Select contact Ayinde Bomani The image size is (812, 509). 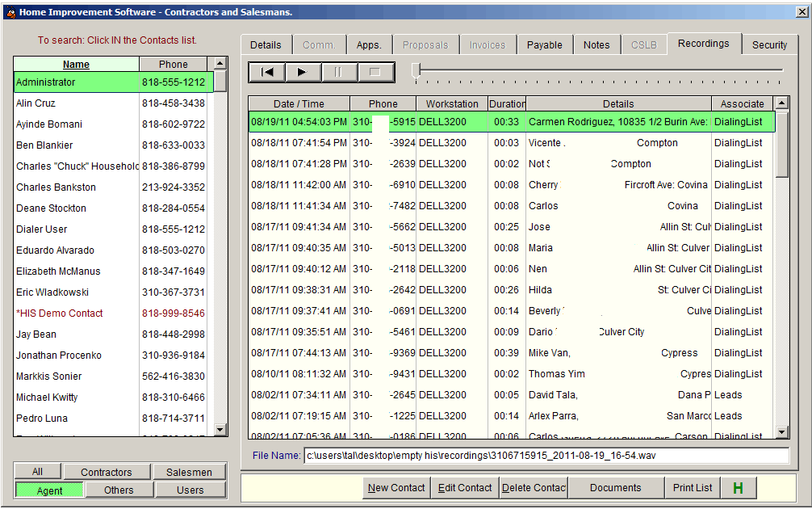click(114, 124)
